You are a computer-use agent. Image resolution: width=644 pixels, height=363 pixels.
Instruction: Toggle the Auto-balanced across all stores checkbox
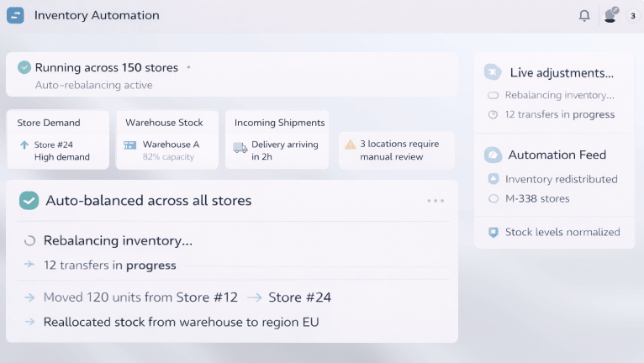pyautogui.click(x=29, y=200)
